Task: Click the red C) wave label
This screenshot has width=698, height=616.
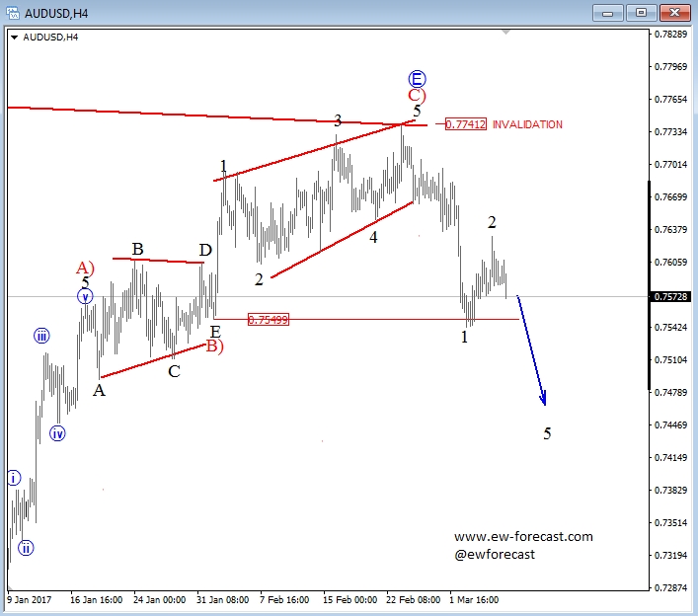Action: click(417, 95)
